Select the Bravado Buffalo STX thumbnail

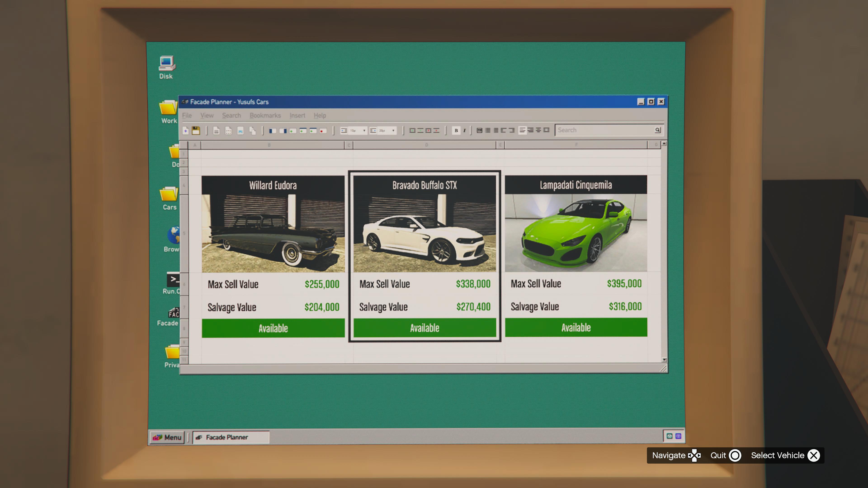coord(424,232)
